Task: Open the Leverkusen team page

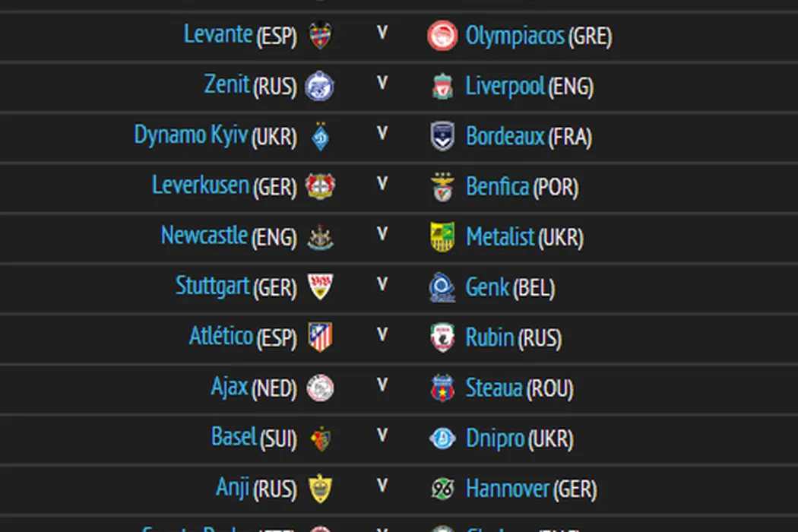Action: 201,185
